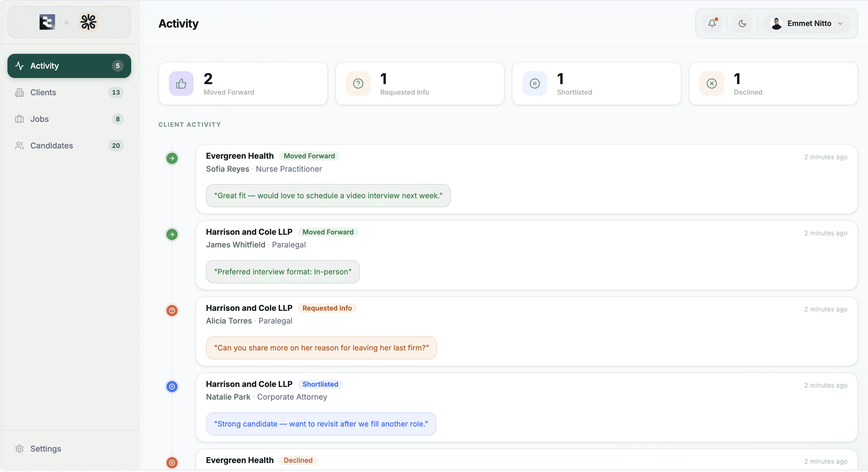Click the Requested Info status tag

tap(327, 308)
